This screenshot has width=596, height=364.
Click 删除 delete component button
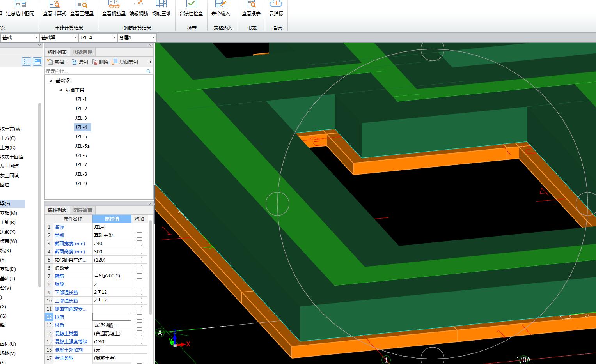click(100, 62)
